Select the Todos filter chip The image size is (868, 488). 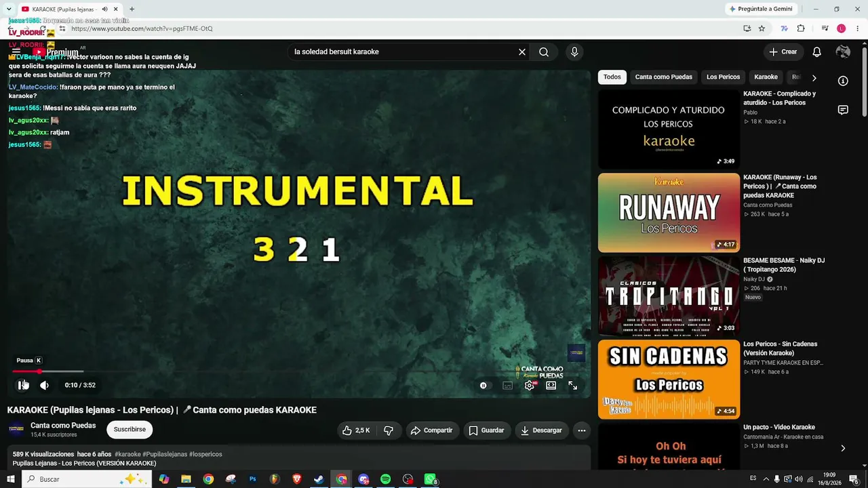tap(612, 77)
